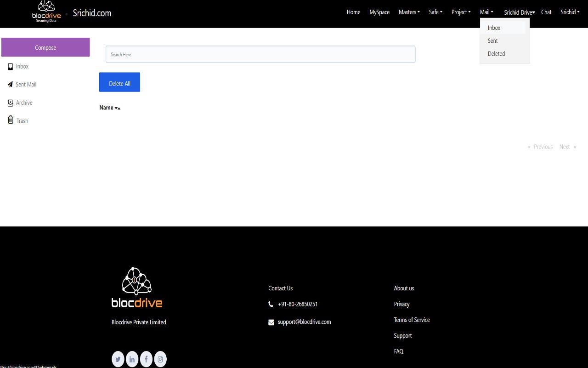Image resolution: width=588 pixels, height=368 pixels.
Task: Expand the Safe dropdown menu
Action: point(435,12)
